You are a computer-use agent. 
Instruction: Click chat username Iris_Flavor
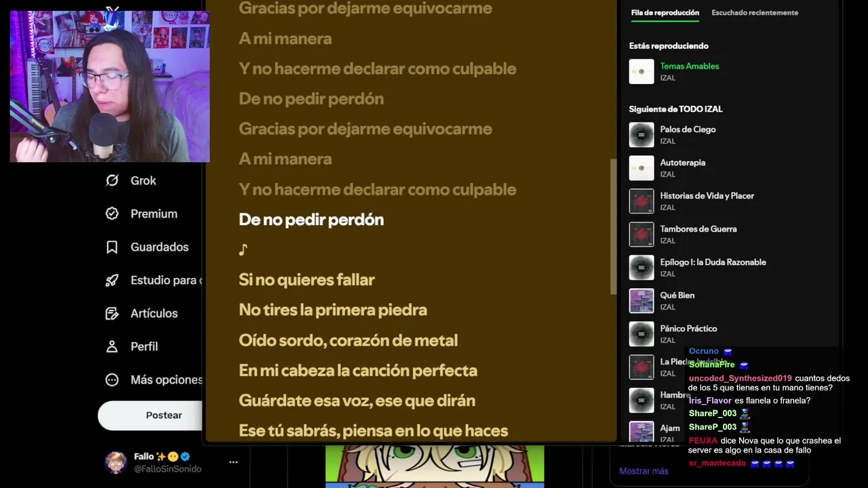point(710,401)
